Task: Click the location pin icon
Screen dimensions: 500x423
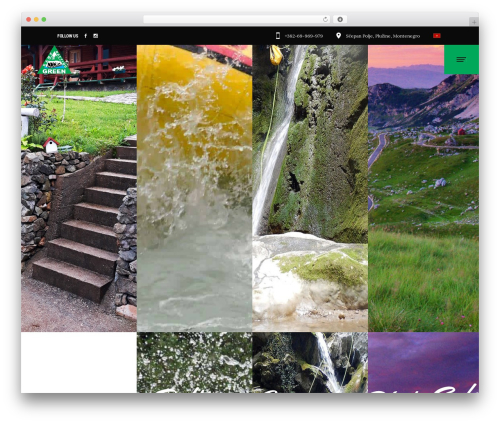Action: (338, 36)
